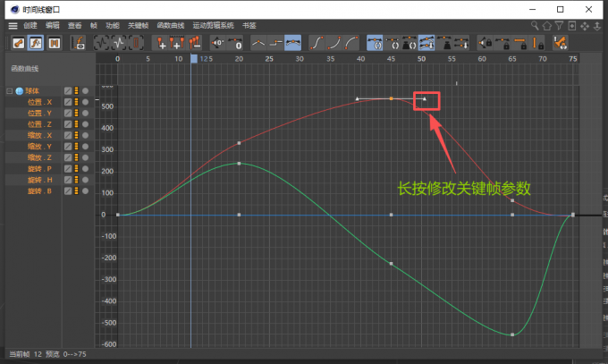Collapse the 球体 object tree
608x364 pixels.
(9, 91)
